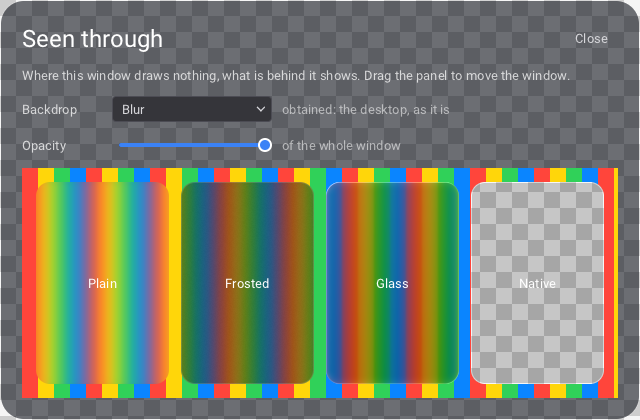Click the Close button
Screen dimensions: 640x420
[591, 39]
